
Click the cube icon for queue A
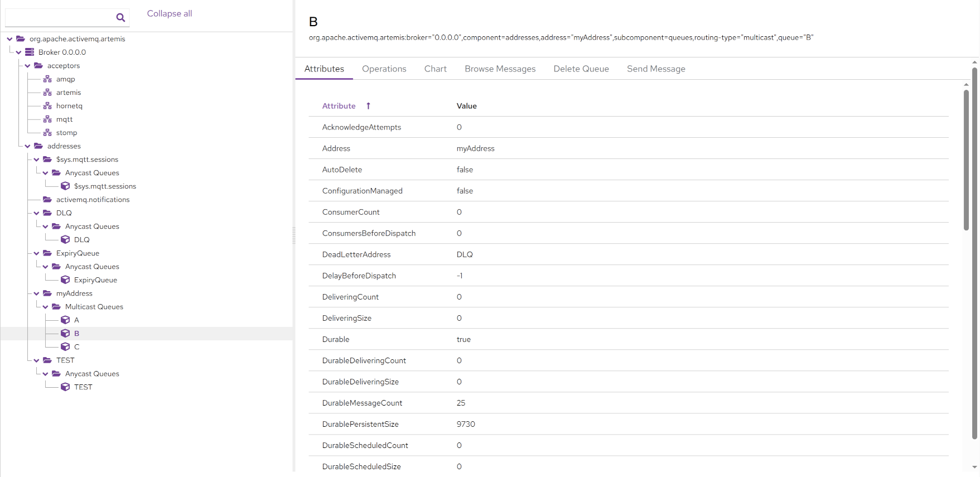click(65, 320)
